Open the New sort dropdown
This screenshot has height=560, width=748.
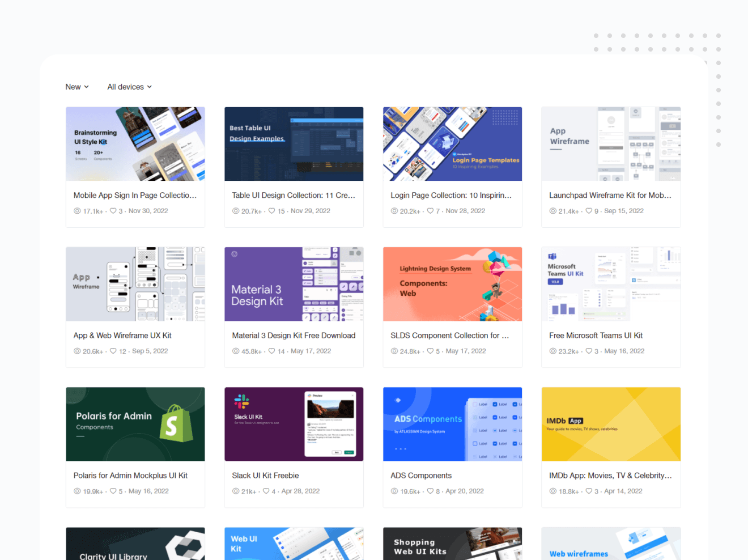click(77, 87)
